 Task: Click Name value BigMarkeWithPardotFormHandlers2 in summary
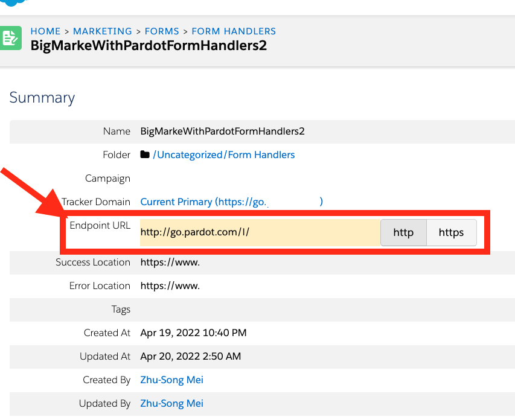pos(222,132)
